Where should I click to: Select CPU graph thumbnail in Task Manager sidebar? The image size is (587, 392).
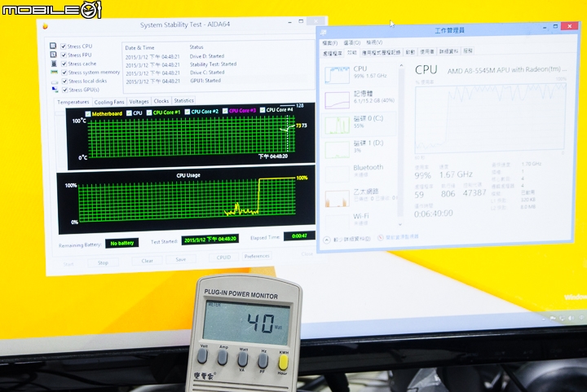337,75
